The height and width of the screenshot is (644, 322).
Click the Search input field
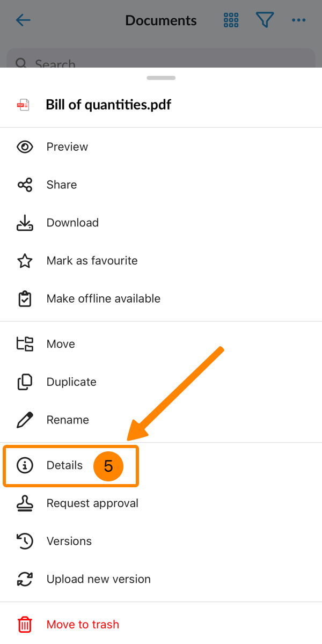[x=161, y=60]
